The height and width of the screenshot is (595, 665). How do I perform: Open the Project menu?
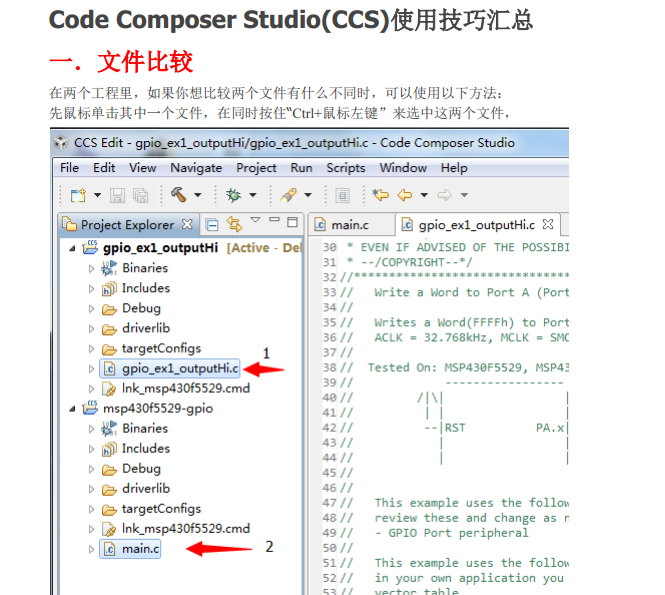(256, 168)
